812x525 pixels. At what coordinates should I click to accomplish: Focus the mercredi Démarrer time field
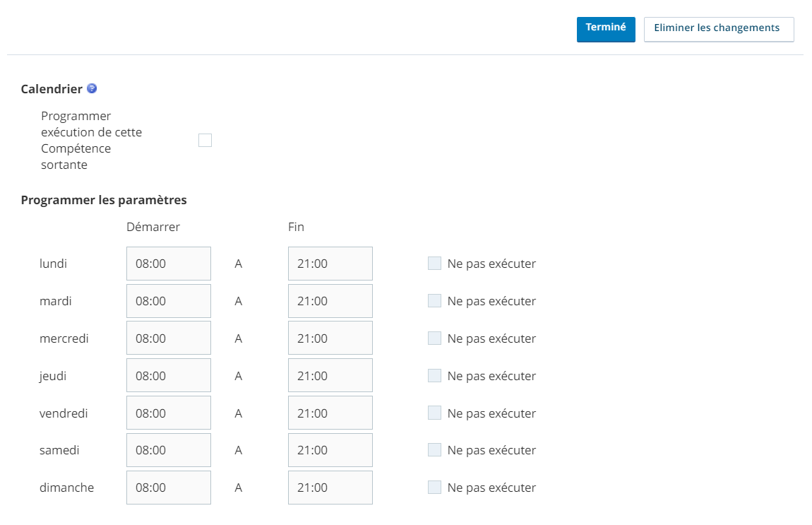(169, 338)
